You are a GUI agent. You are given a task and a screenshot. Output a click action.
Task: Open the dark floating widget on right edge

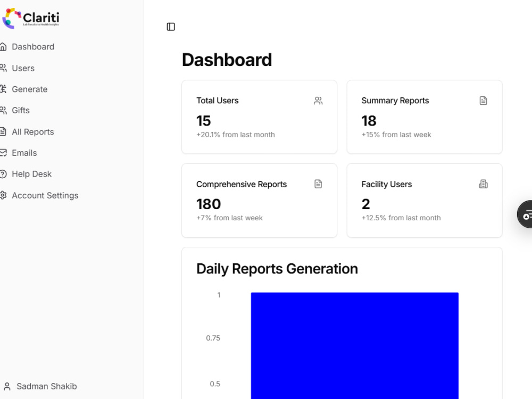[x=526, y=214]
